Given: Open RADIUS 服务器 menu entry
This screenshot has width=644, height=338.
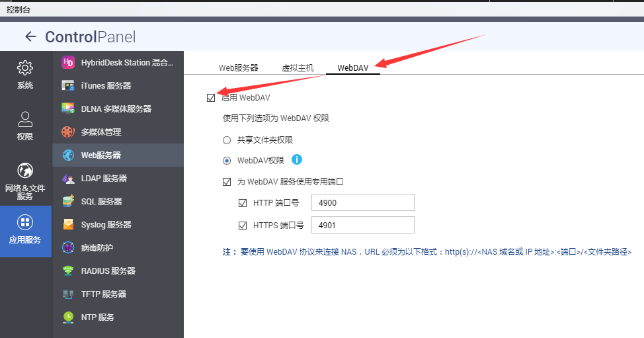Looking at the screenshot, I should click(118, 271).
